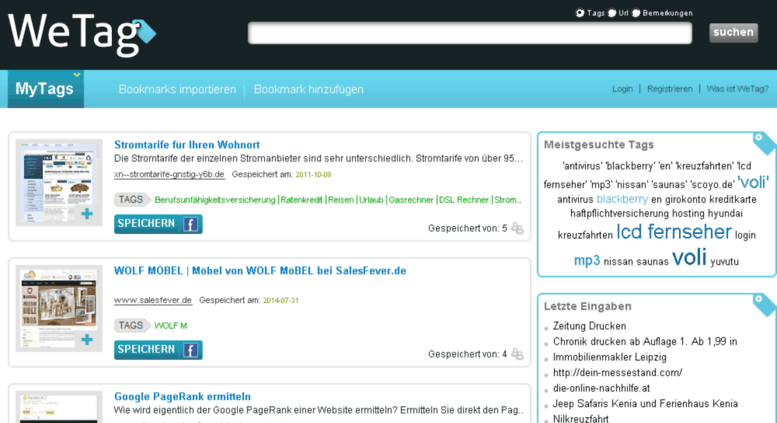Click the WeTag logo
The height and width of the screenshot is (423, 777).
pos(82,34)
